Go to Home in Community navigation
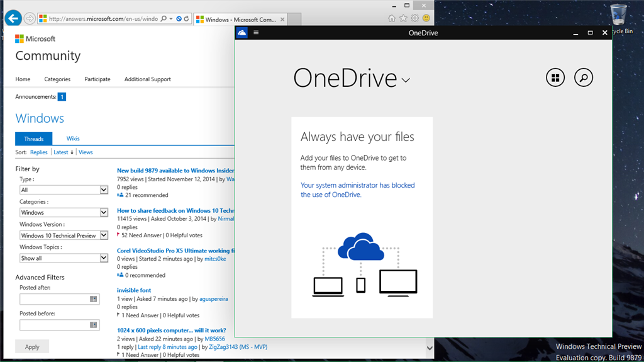644x362 pixels. point(23,79)
